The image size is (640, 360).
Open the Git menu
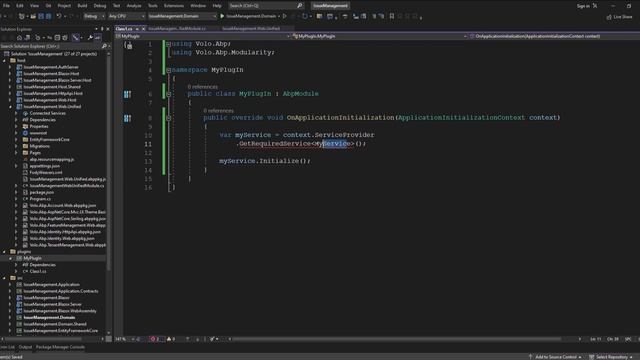click(48, 6)
